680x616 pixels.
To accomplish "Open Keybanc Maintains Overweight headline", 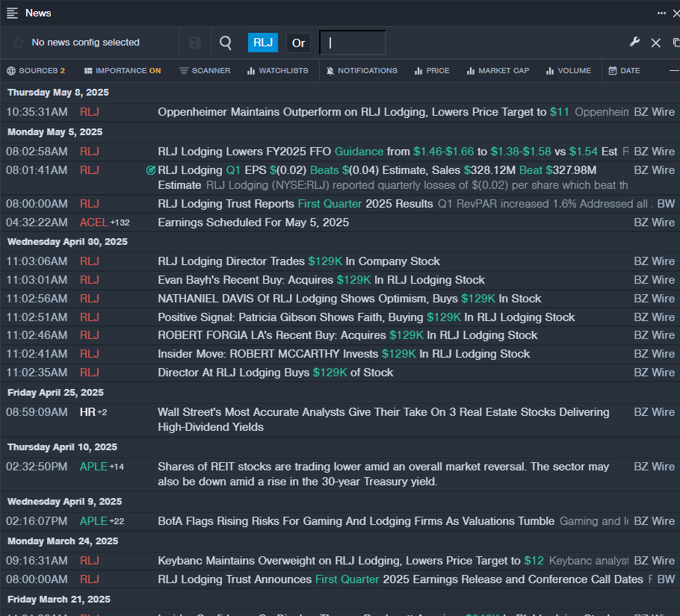I will point(351,561).
